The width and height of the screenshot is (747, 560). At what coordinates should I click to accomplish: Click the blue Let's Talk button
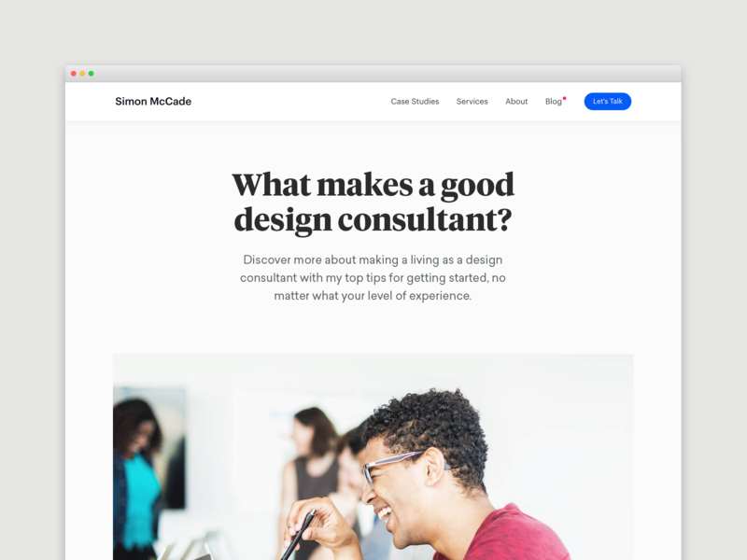(608, 102)
